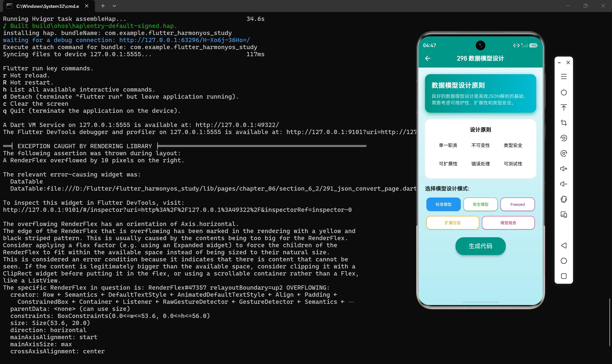This screenshot has width=612, height=364.
Task: Select the 标准模型 mode chip
Action: 444,204
